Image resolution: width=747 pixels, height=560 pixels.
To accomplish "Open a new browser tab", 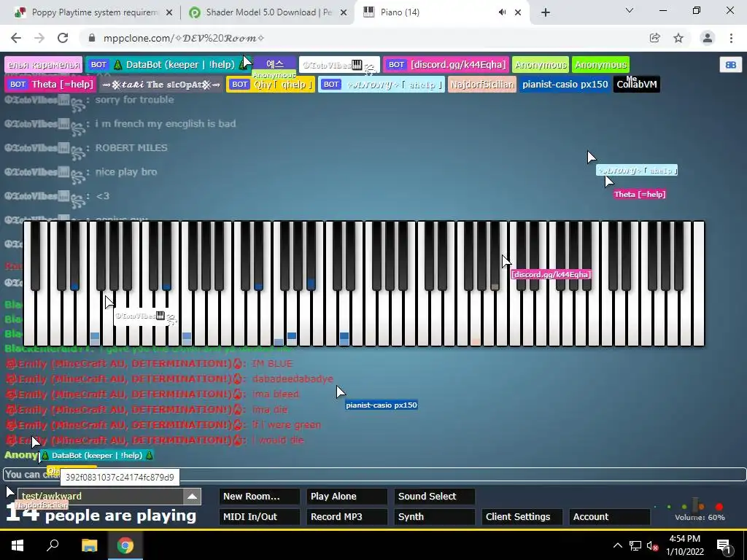I will [x=546, y=12].
